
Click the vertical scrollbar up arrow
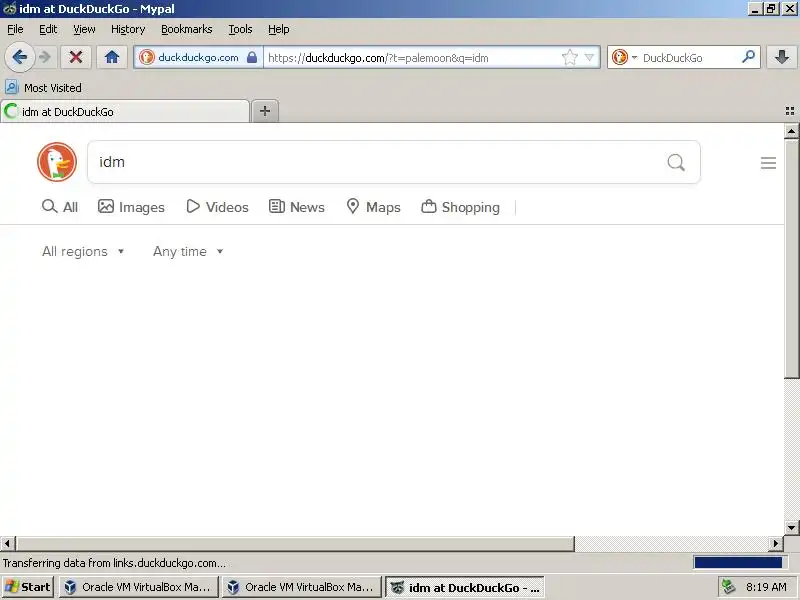[791, 131]
